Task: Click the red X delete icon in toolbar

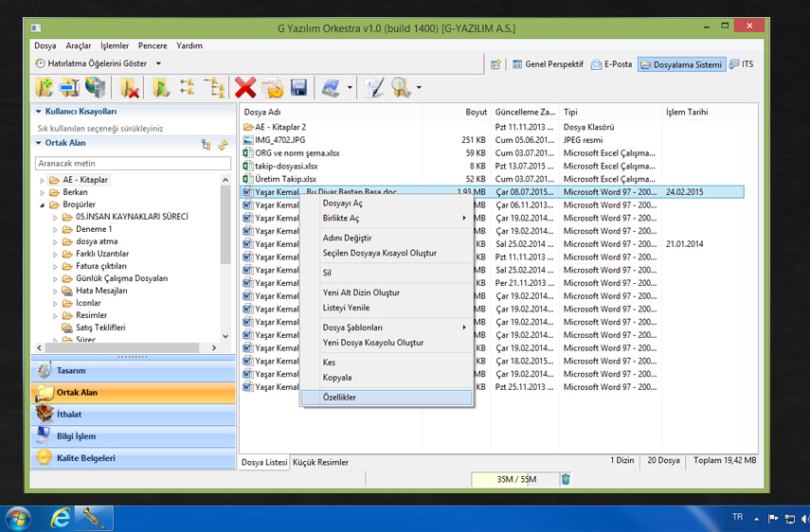Action: click(245, 88)
